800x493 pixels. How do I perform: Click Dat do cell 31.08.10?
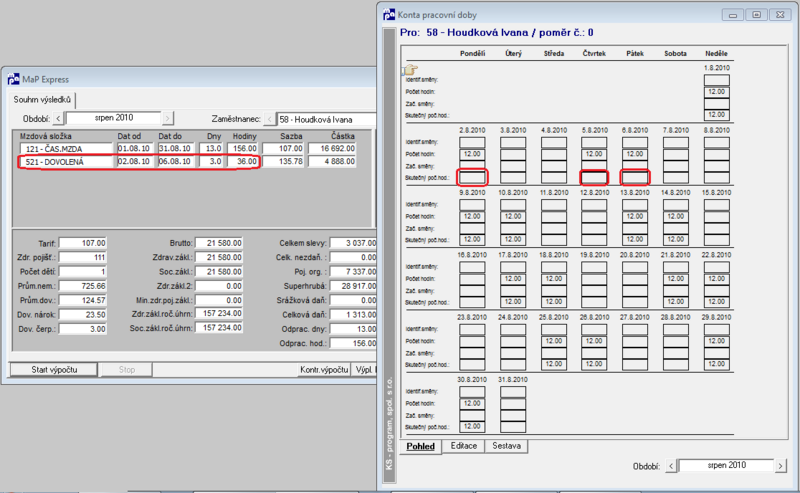175,149
